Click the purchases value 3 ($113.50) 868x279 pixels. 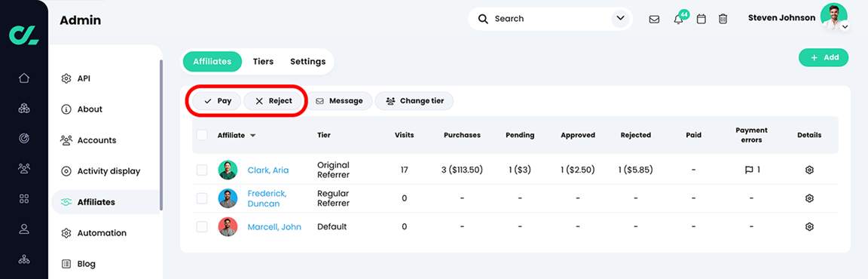462,170
